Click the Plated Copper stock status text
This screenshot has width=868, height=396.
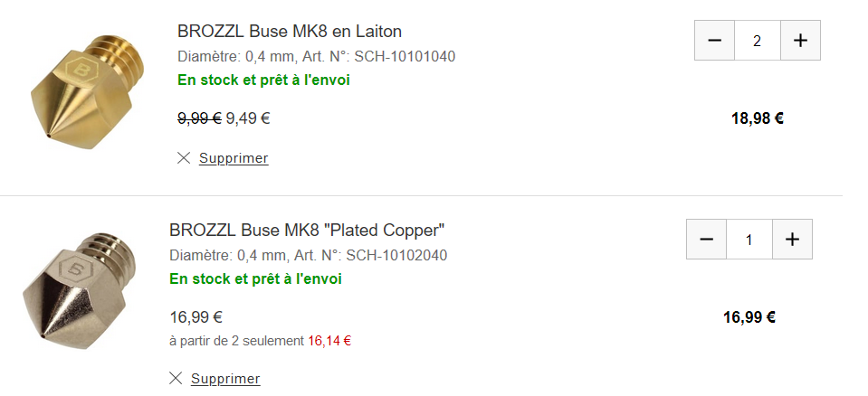tap(255, 278)
